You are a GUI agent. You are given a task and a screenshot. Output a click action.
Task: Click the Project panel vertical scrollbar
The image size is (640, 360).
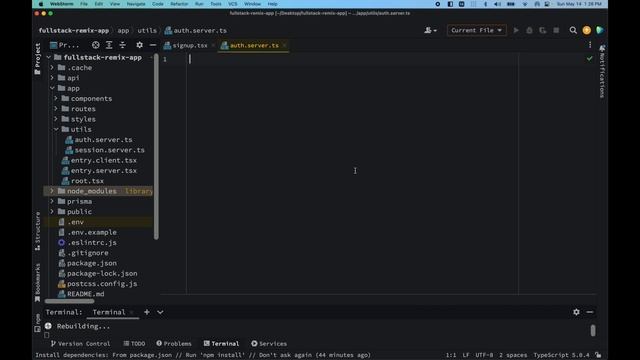coord(156,146)
